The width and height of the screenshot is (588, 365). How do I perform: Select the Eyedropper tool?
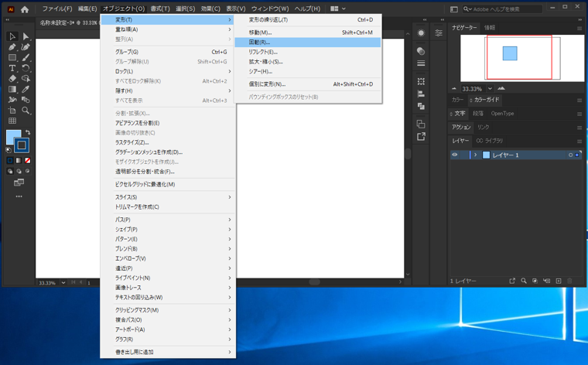point(26,89)
